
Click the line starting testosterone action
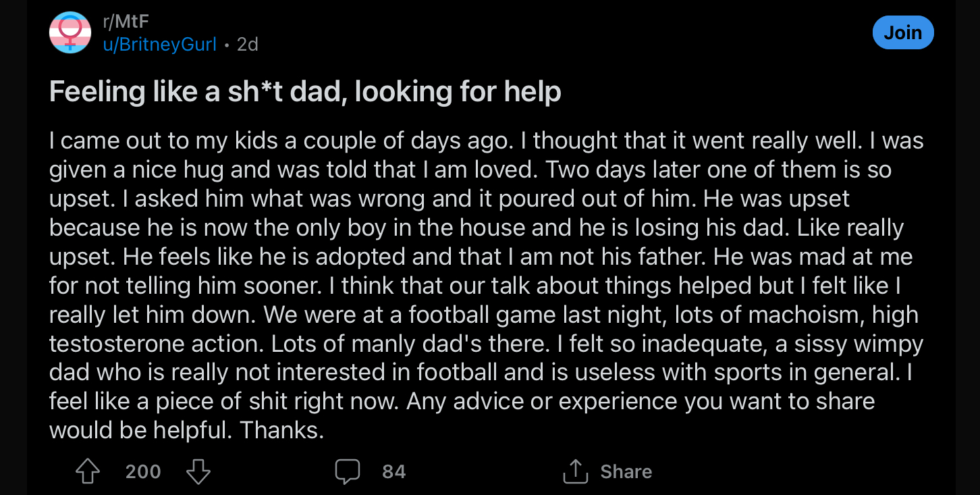[486, 344]
